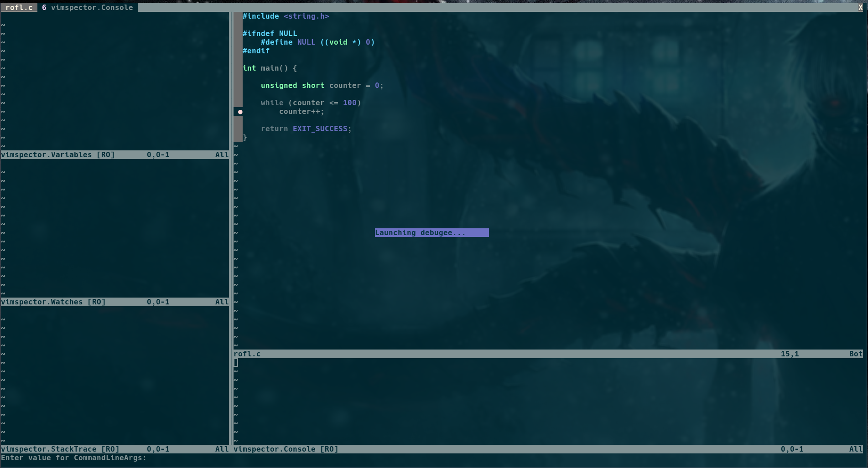868x468 pixels.
Task: Switch to the vimspector.Console tab
Action: [90, 7]
